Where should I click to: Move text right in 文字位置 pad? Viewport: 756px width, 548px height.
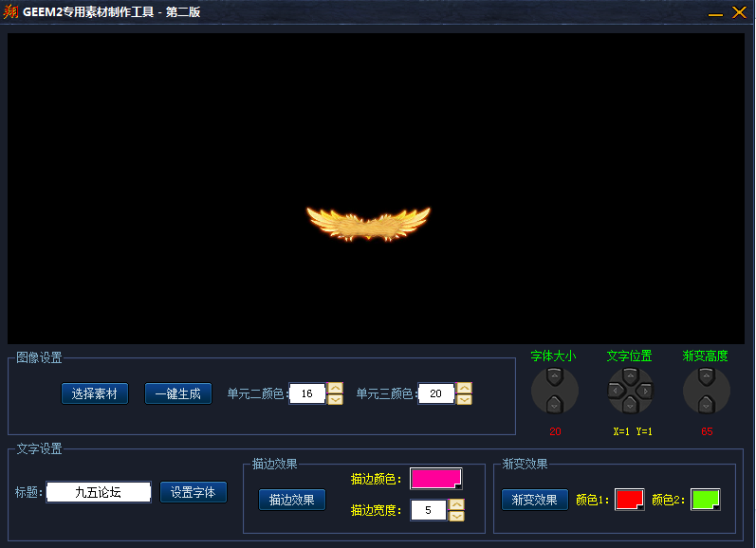point(645,391)
